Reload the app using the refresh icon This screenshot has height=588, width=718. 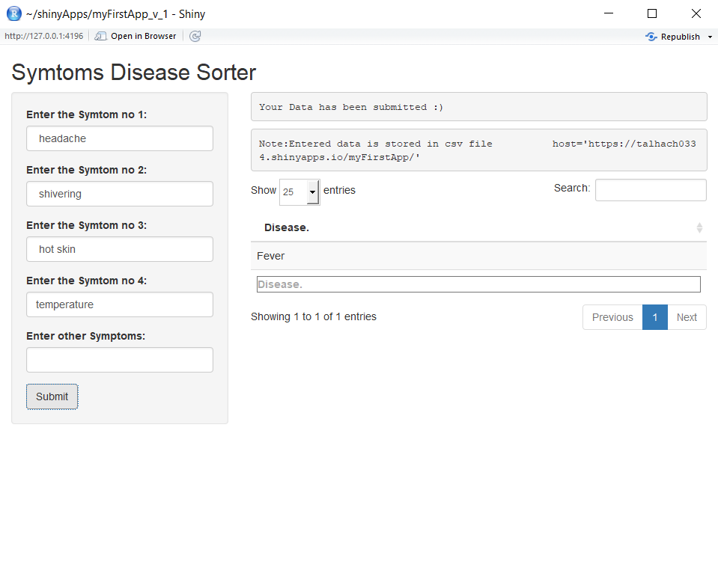click(195, 35)
